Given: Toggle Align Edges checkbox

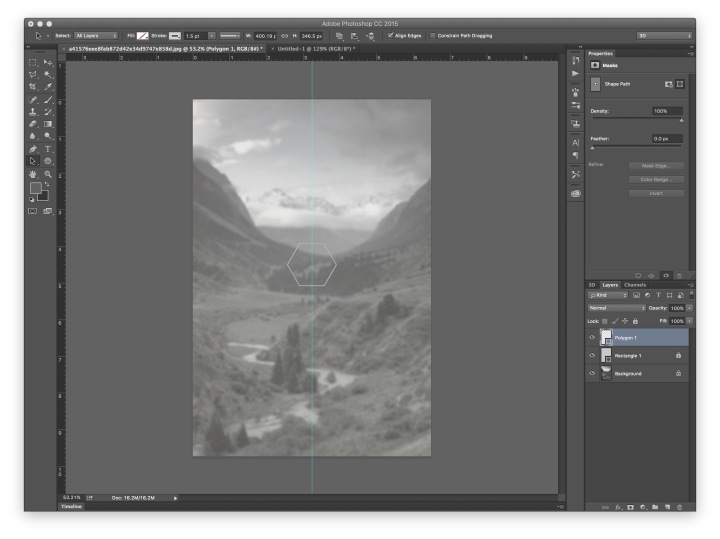Looking at the screenshot, I should pyautogui.click(x=390, y=35).
